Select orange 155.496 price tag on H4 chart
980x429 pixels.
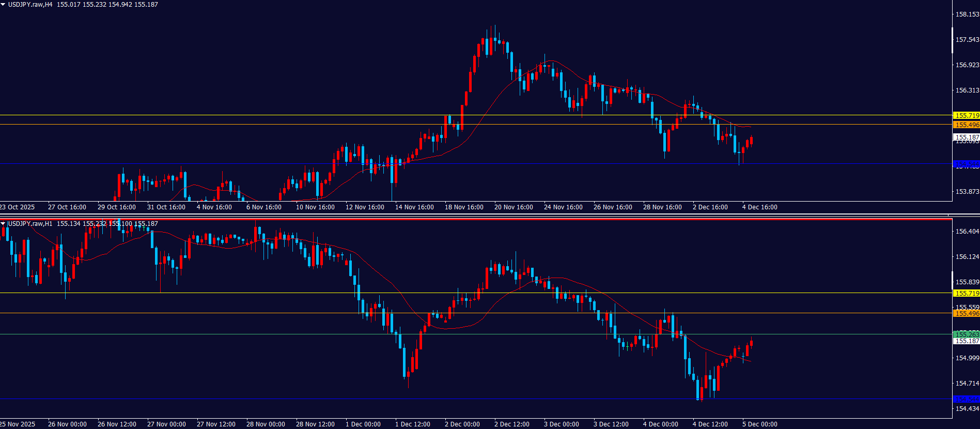[x=966, y=125]
